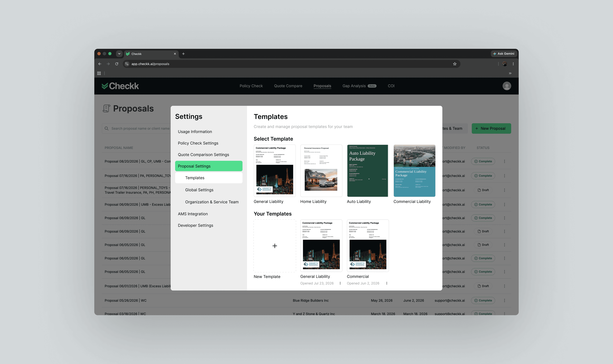Open row menu for Proposal 08/20/2026

point(504,161)
